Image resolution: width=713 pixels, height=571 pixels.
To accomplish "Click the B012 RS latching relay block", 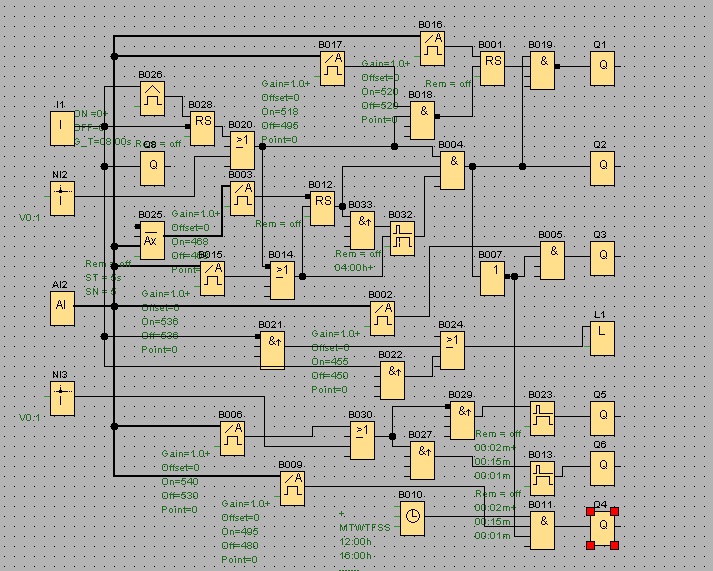I will click(322, 209).
